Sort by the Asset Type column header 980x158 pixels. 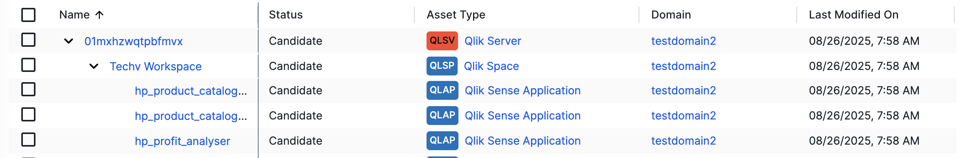pyautogui.click(x=456, y=15)
